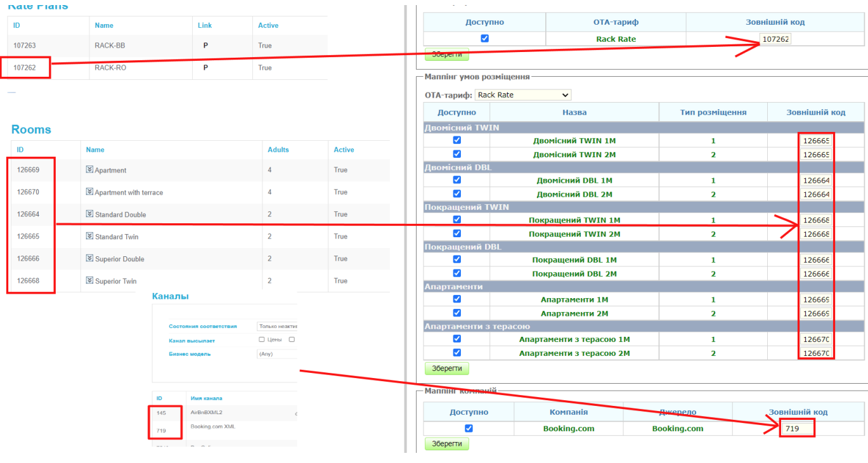
Task: Enable the Цены channel checkbox
Action: pos(262,339)
